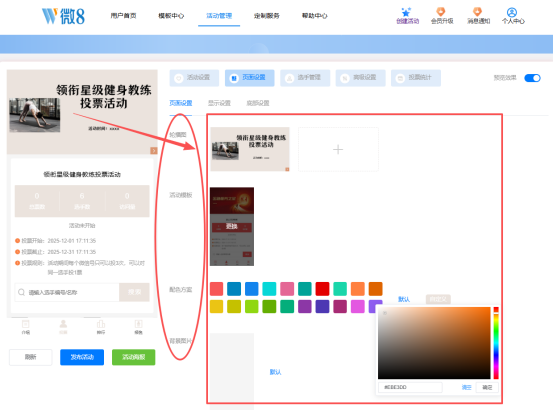Switch to 选手管理 section
This screenshot has height=410, width=553.
(x=305, y=78)
